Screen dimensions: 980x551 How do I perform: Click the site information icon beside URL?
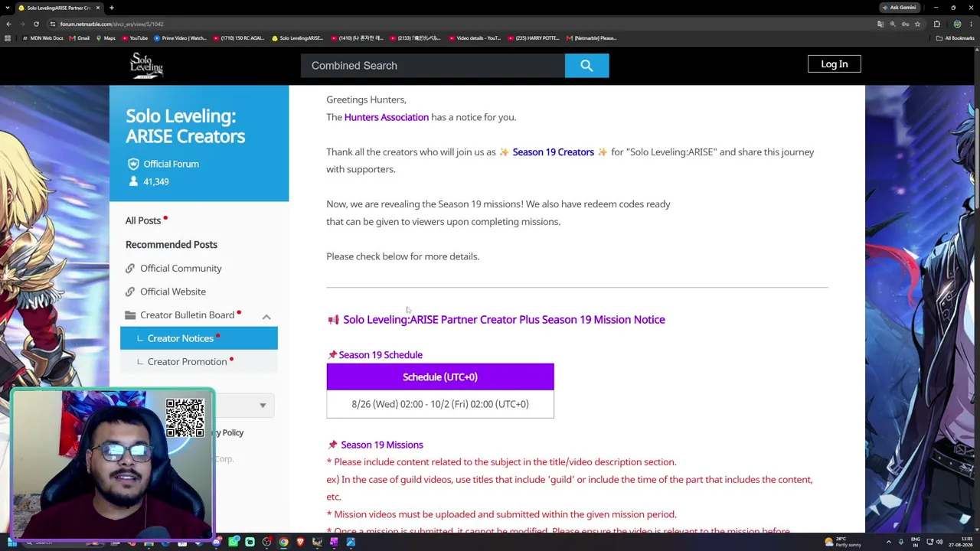[x=52, y=24]
